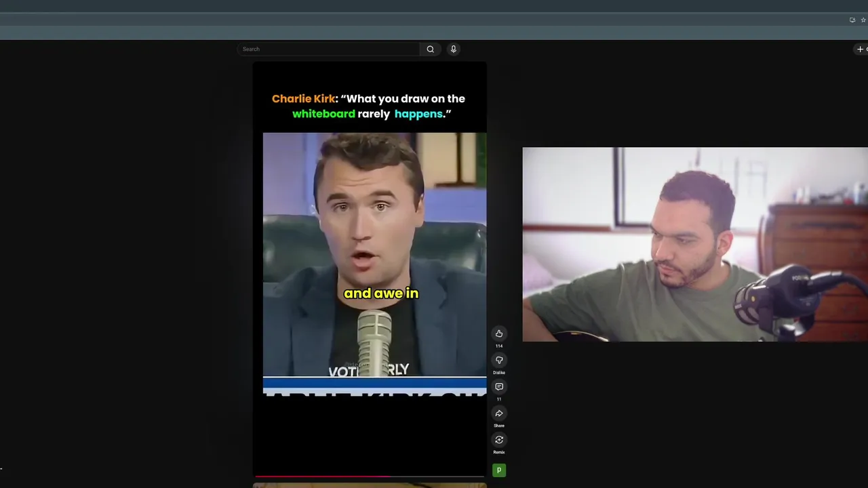Click the 'Charlie Kirk' name in the title
The width and height of the screenshot is (868, 488).
(x=303, y=99)
